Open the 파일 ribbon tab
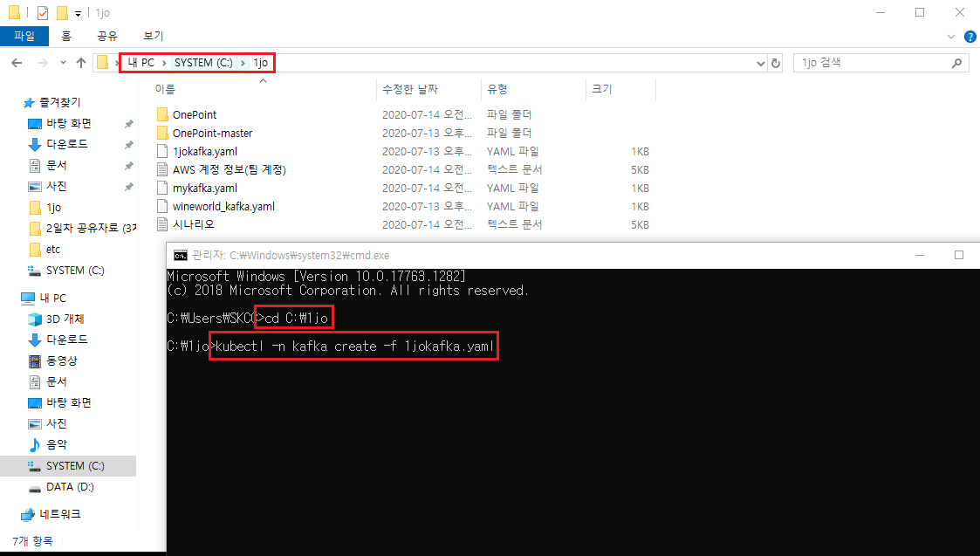The image size is (980, 556). 24,36
